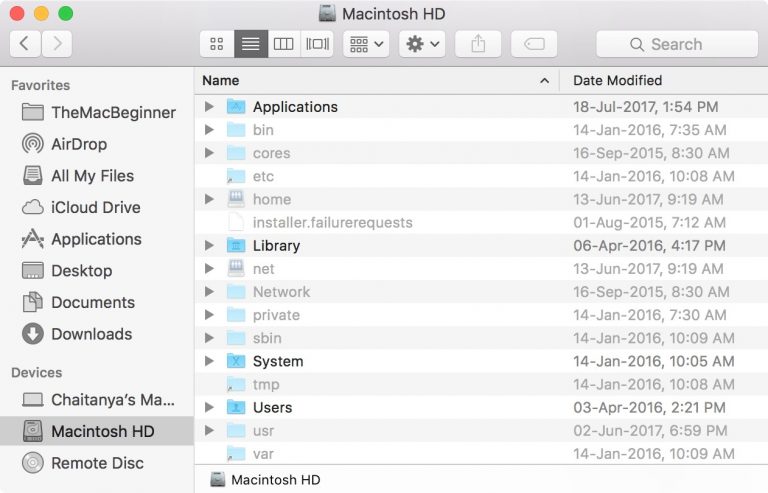Select the etc alias folder icon
768x493 pixels.
236,176
